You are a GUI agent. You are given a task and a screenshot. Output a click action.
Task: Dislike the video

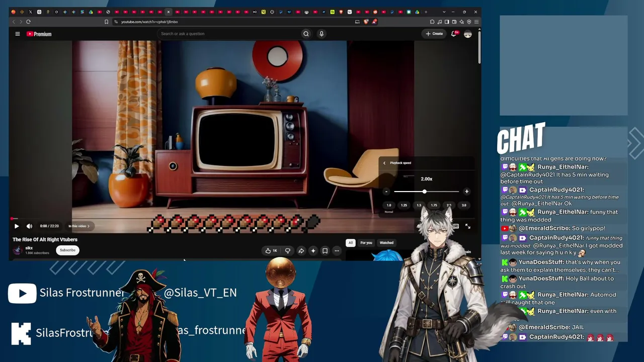(288, 250)
